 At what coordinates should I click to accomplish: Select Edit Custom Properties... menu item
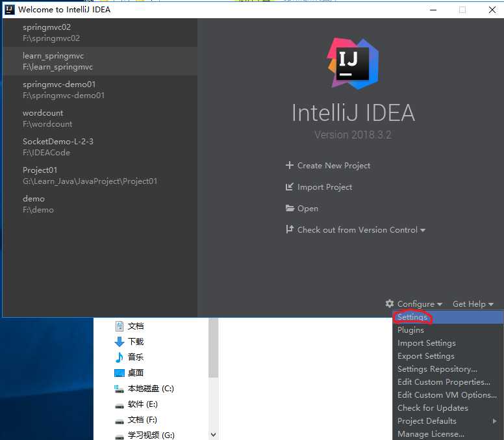click(x=448, y=382)
